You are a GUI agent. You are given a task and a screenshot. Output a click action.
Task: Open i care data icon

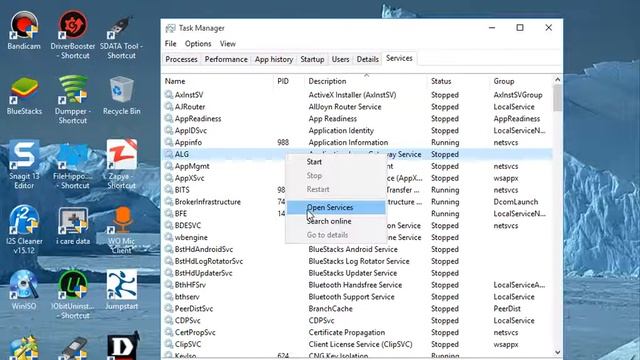pos(73,226)
